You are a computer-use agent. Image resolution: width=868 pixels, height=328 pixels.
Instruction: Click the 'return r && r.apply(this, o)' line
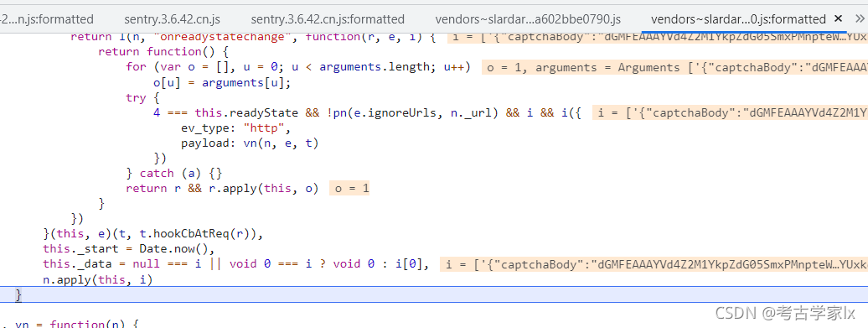coord(222,189)
